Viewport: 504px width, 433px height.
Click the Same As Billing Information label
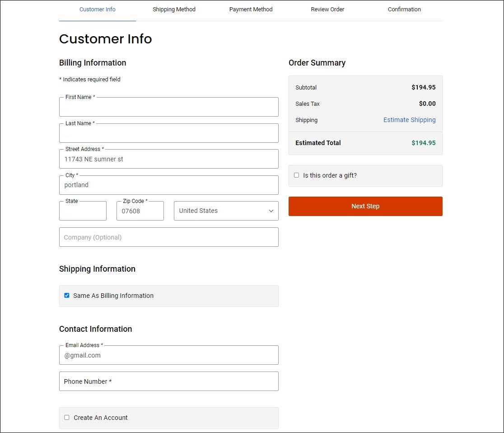[x=113, y=296]
